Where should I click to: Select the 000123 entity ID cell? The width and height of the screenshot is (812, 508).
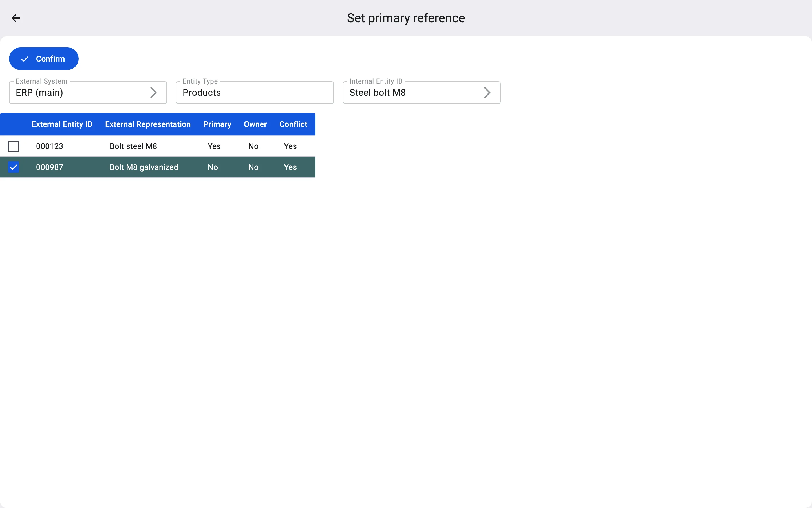50,146
